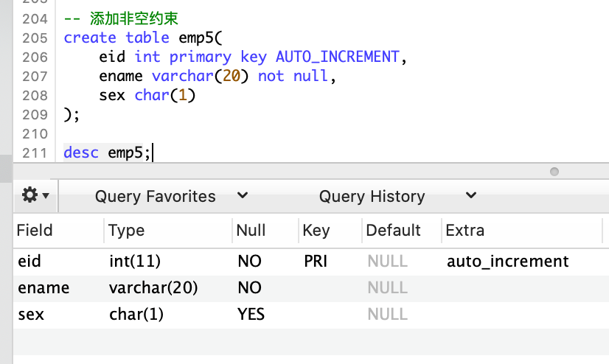This screenshot has height=364, width=609.
Task: Select the sex row field cell
Action: coord(31,315)
